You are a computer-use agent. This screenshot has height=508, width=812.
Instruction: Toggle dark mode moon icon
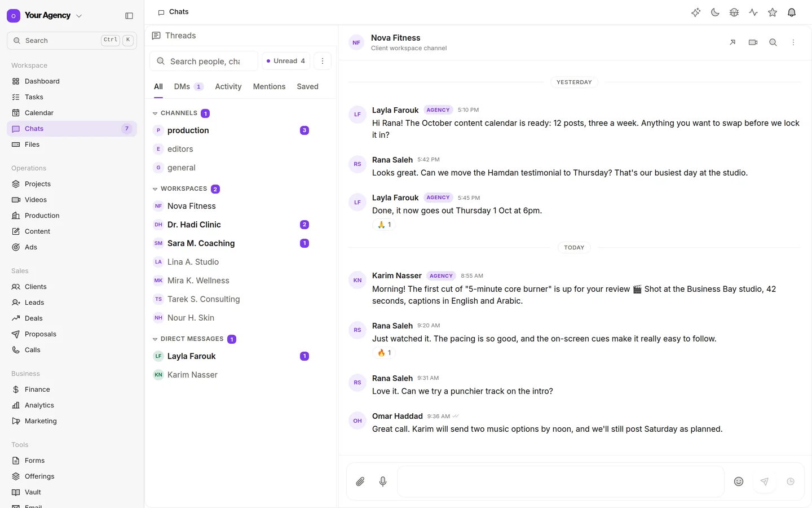(715, 12)
